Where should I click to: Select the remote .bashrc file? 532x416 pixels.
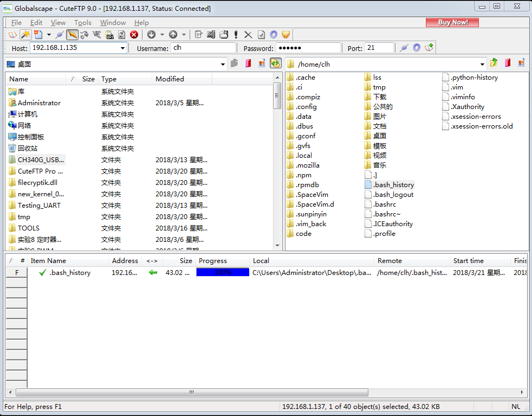[380, 204]
